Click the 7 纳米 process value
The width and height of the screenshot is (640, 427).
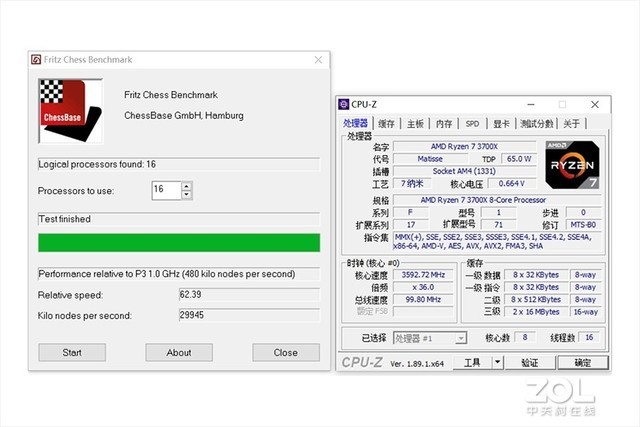tap(412, 184)
